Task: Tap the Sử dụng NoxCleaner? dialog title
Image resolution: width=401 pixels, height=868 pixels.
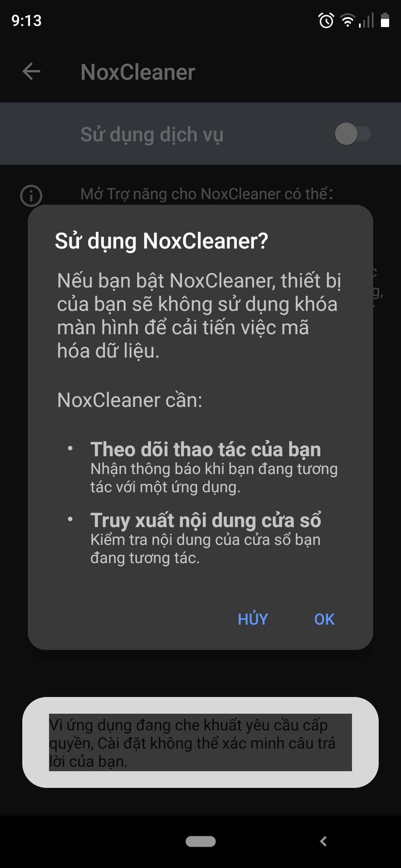Action: [x=161, y=241]
